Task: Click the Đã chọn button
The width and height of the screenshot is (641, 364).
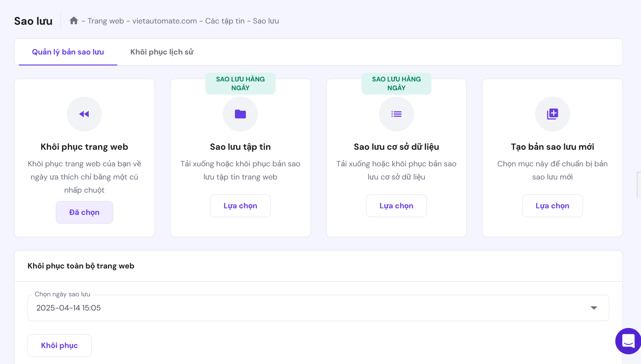Action: click(x=84, y=212)
